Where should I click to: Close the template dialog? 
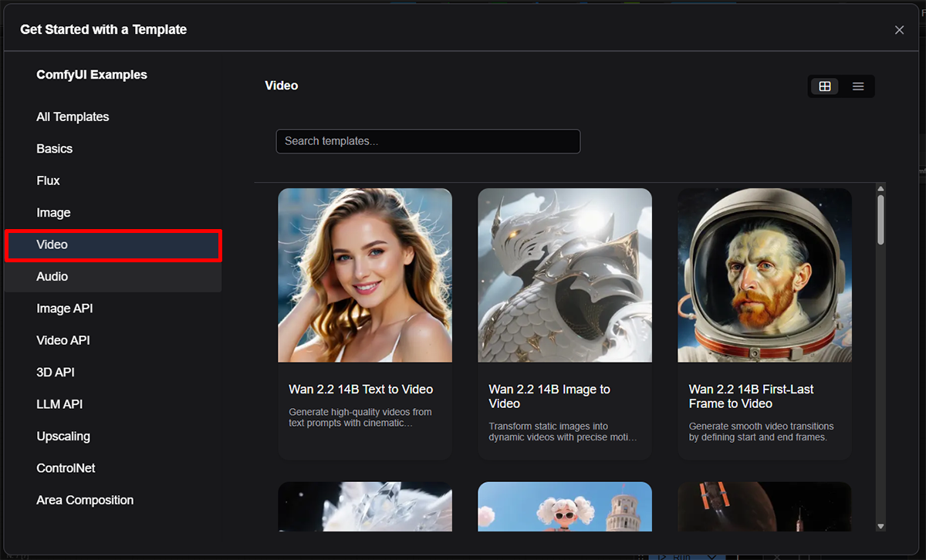899,30
